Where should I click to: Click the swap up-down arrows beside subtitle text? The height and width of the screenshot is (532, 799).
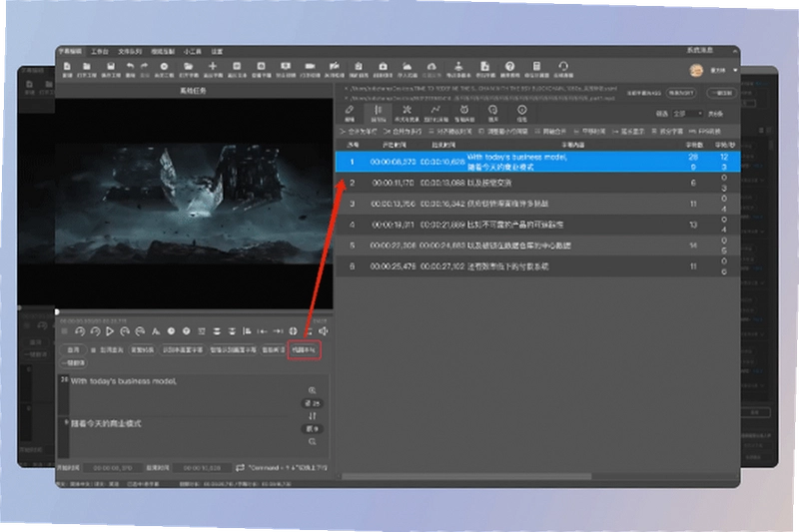(x=312, y=416)
